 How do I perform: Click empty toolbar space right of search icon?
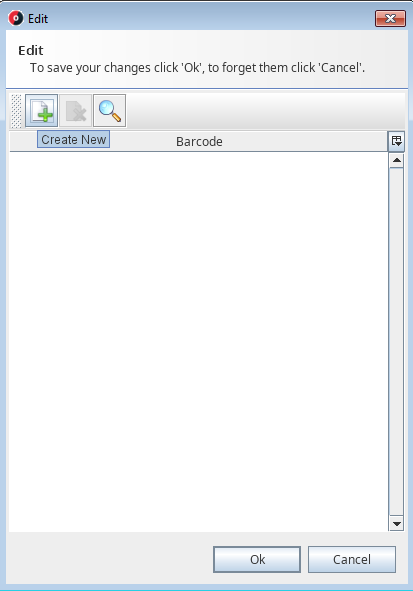tap(265, 111)
